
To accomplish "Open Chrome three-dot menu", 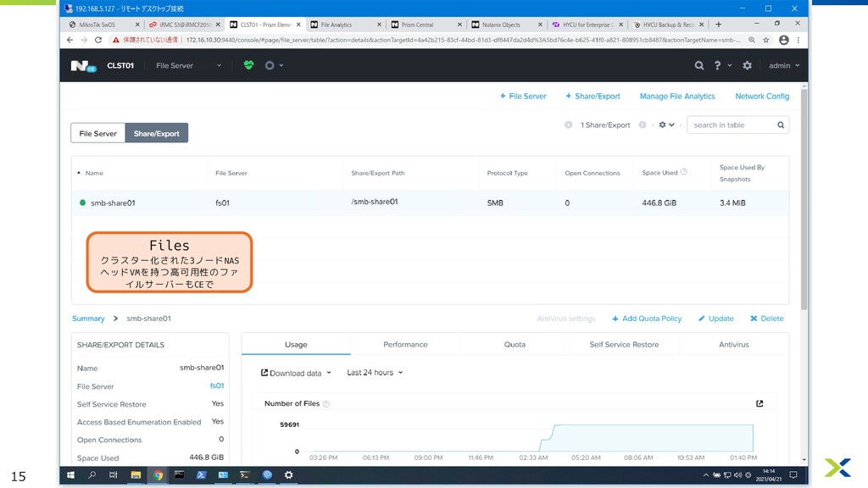I will click(798, 40).
